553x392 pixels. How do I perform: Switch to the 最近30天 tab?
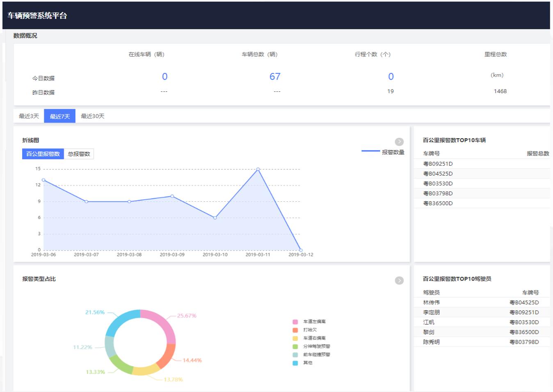93,116
